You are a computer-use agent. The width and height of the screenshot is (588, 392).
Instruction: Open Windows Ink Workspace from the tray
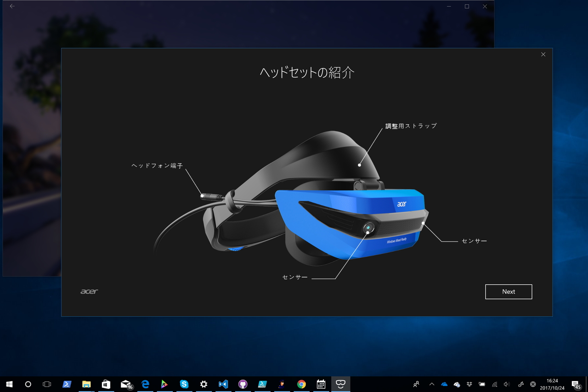click(520, 384)
